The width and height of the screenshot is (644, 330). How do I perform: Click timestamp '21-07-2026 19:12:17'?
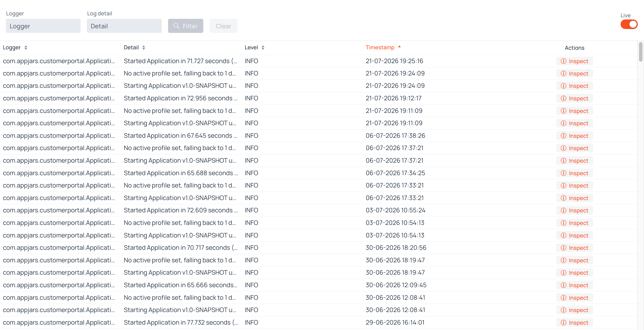(393, 98)
